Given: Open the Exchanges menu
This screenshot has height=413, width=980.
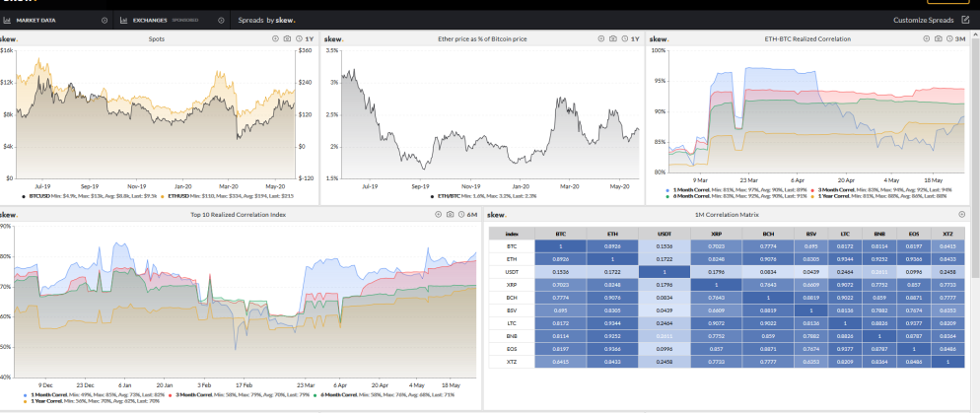Looking at the screenshot, I should 172,20.
